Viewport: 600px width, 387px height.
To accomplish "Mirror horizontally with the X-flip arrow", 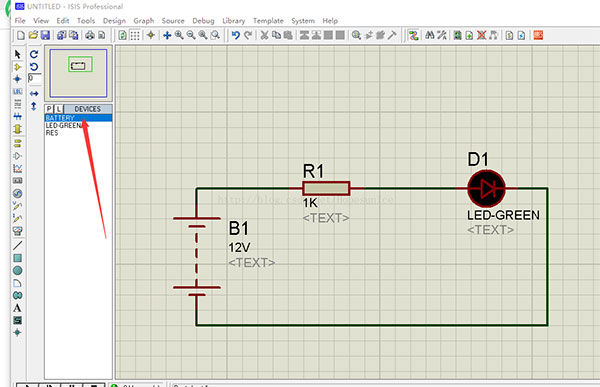I will 34,93.
